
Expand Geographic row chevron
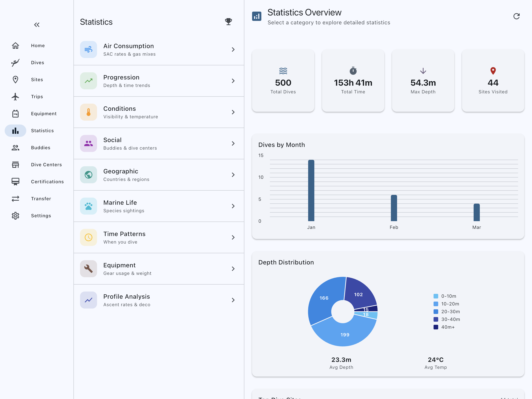(233, 175)
